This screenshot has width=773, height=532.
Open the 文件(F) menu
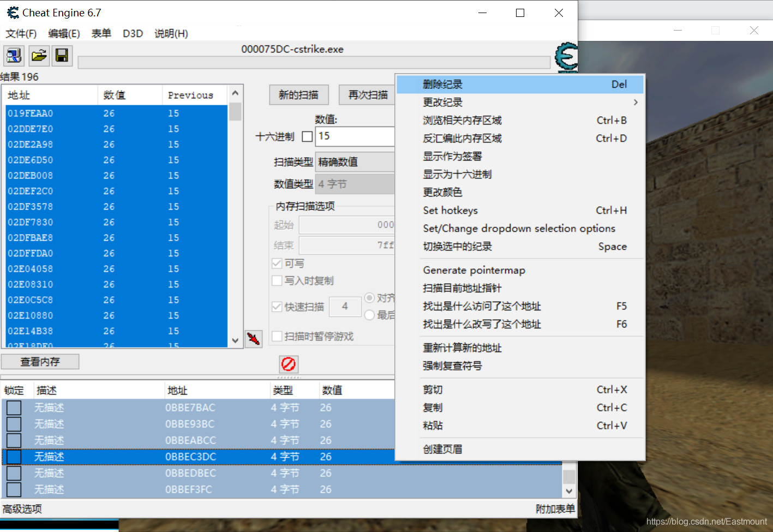[x=21, y=34]
